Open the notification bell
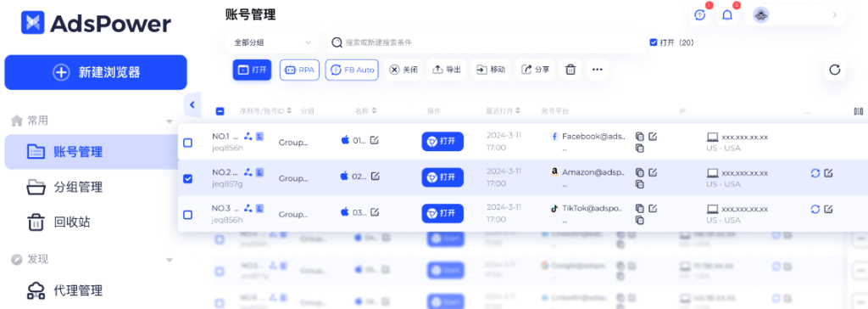868x309 pixels. click(x=727, y=15)
